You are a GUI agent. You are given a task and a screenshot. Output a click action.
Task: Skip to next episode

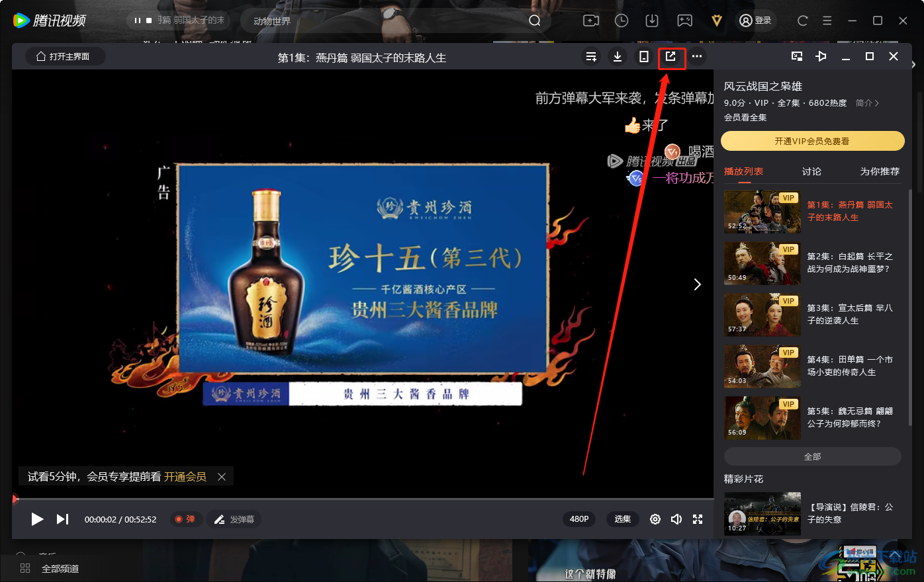point(62,519)
